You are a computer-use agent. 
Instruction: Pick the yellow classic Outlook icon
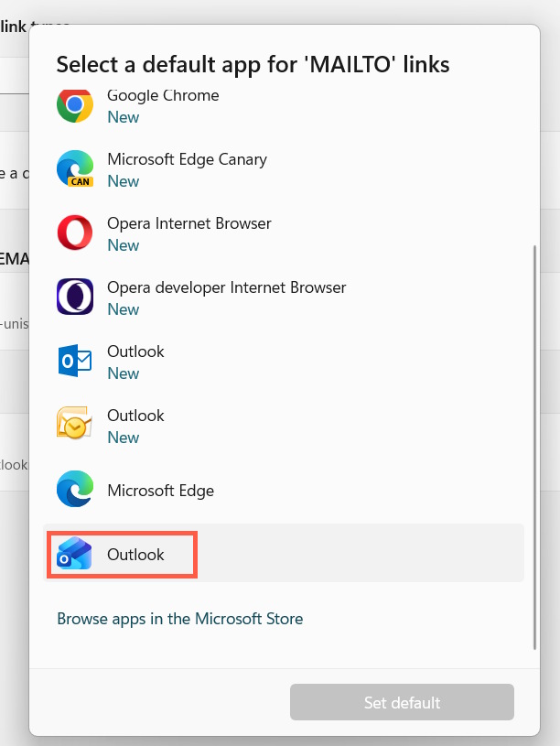click(x=74, y=423)
